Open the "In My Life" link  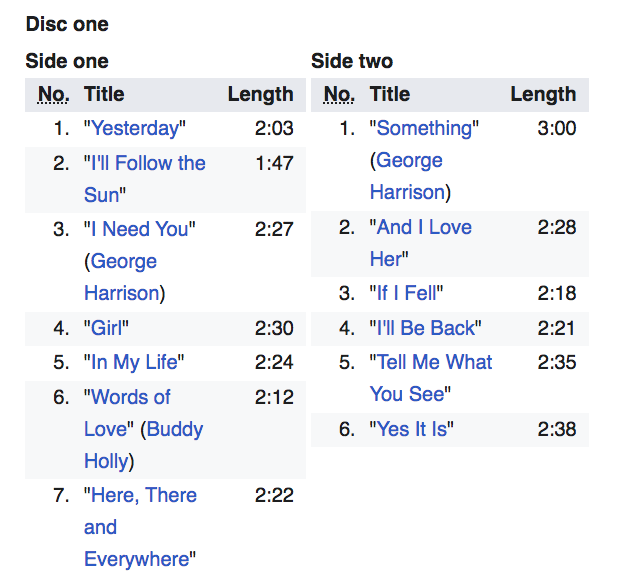pos(135,362)
